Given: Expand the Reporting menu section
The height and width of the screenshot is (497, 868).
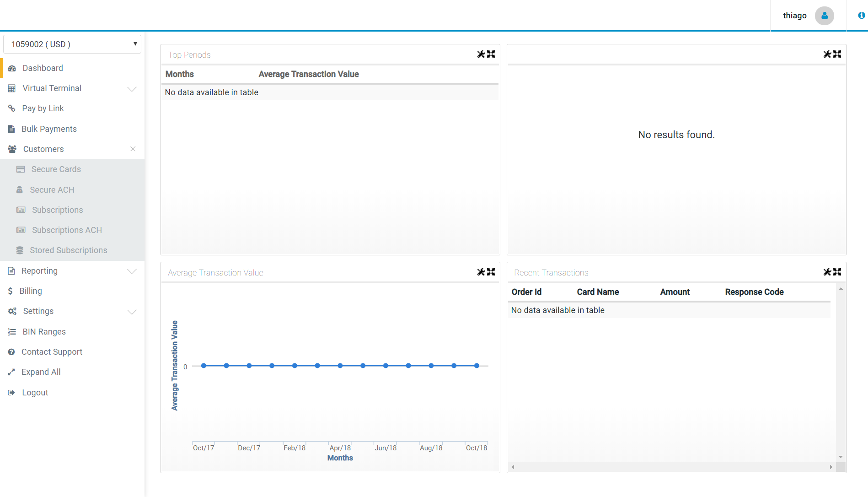Looking at the screenshot, I should point(132,271).
